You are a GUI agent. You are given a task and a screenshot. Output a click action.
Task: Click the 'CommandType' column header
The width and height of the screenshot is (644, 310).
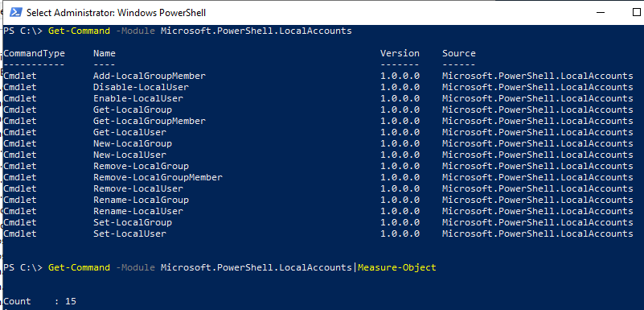pyautogui.click(x=34, y=53)
